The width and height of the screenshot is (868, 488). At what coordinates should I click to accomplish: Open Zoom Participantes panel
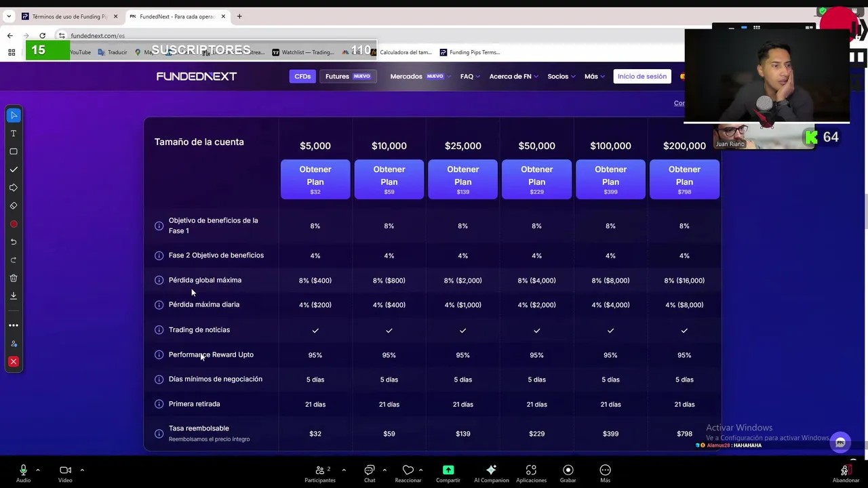[320, 474]
